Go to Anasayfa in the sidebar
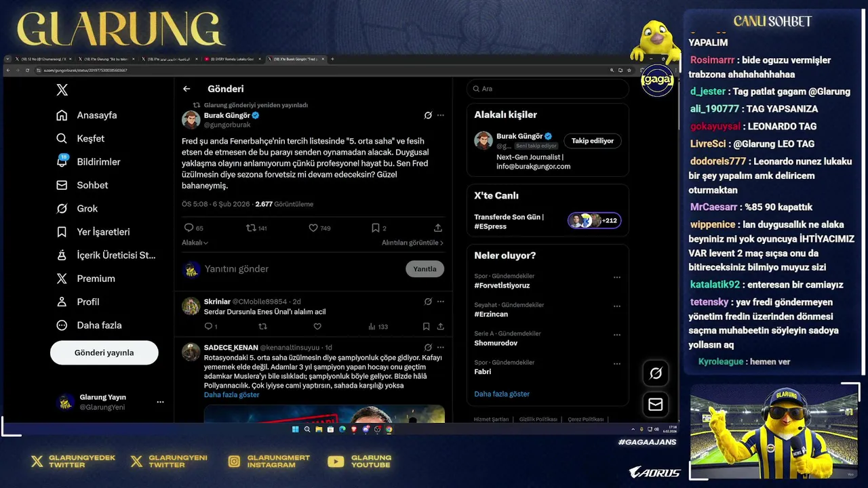868x488 pixels. coord(87,115)
